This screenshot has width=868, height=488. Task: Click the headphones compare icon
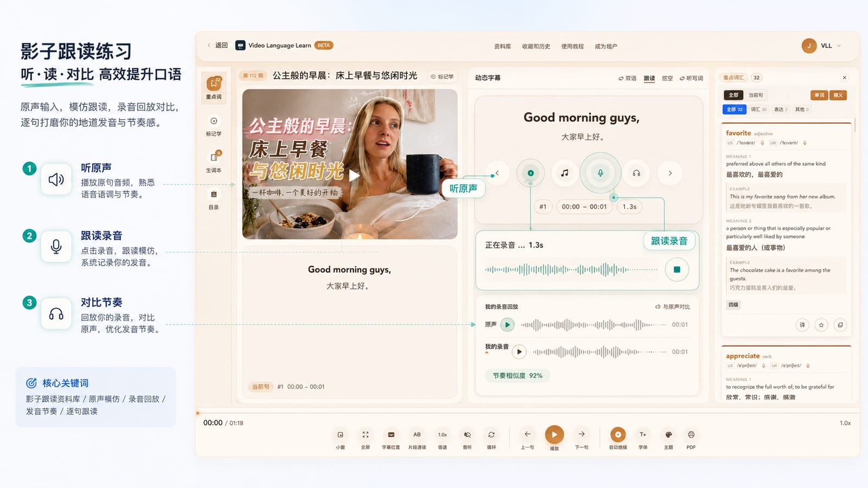tap(636, 173)
